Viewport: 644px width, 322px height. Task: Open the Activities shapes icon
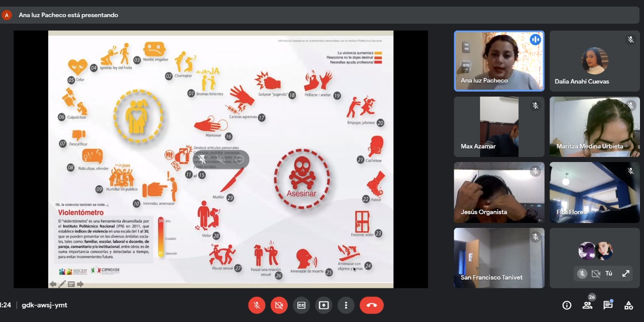628,305
